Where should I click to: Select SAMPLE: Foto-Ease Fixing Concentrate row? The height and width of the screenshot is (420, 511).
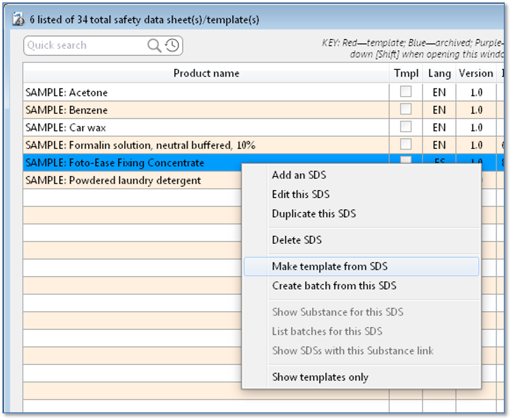pos(263,162)
